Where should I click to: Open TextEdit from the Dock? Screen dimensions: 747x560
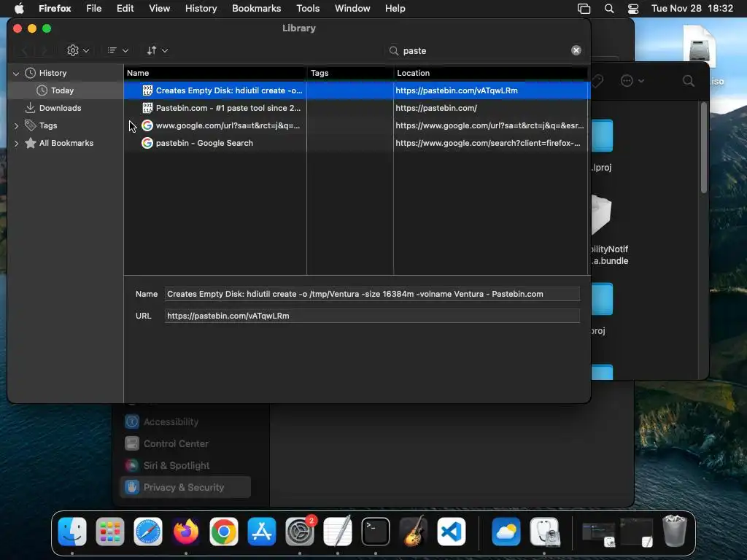point(337,532)
